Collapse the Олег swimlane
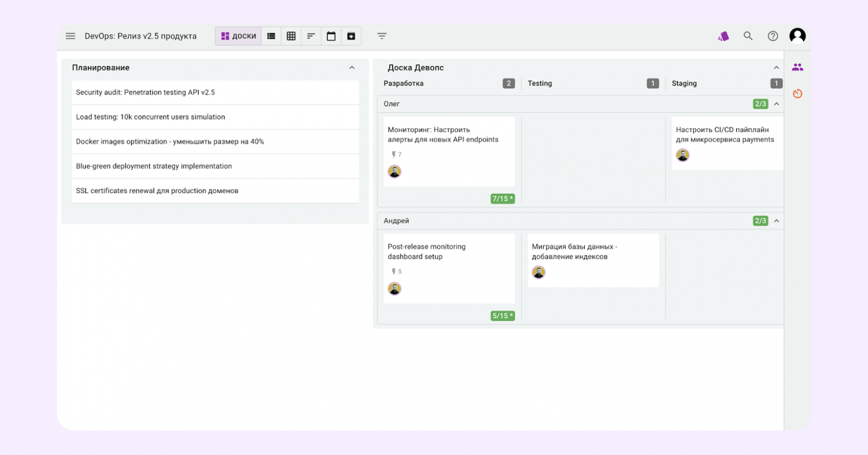 (x=776, y=104)
